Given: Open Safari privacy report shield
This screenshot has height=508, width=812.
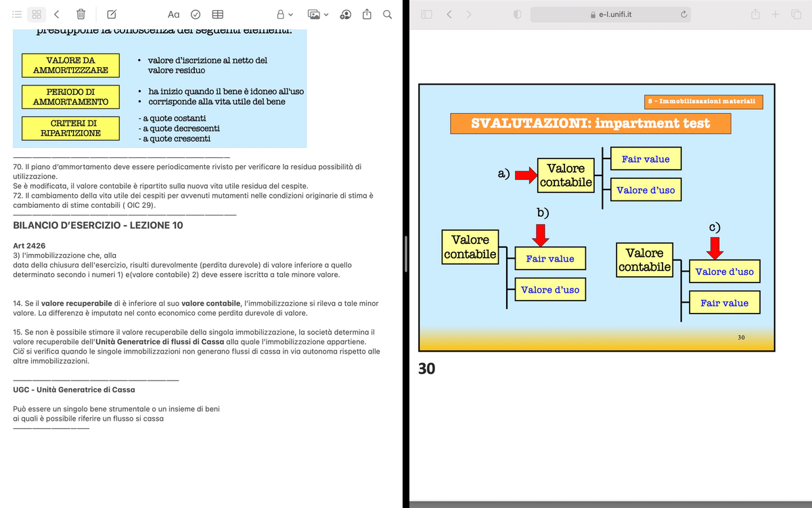Looking at the screenshot, I should pyautogui.click(x=518, y=14).
